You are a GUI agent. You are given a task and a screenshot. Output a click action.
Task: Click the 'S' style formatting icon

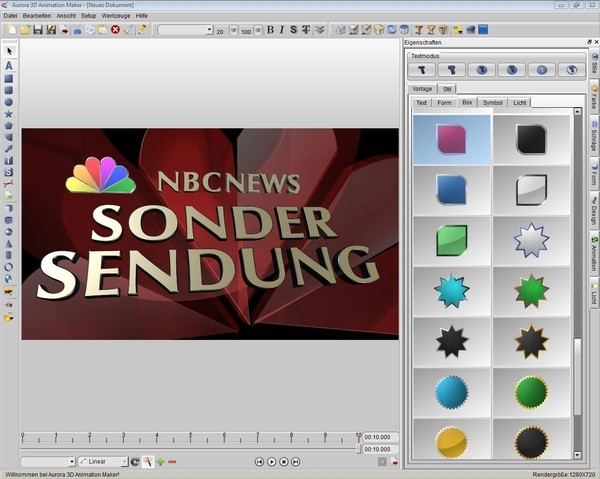point(293,29)
